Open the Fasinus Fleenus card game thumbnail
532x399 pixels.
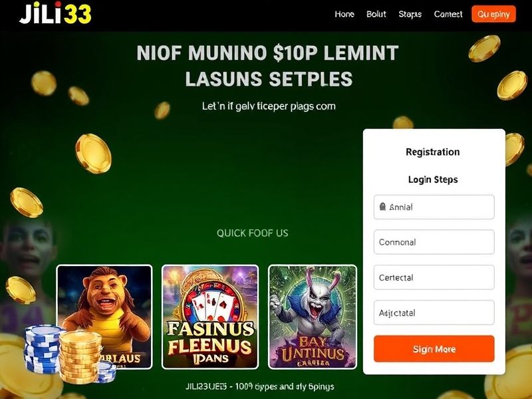tap(210, 317)
